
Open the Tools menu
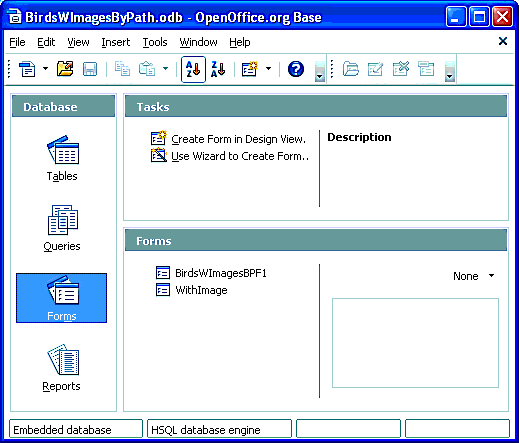point(155,42)
